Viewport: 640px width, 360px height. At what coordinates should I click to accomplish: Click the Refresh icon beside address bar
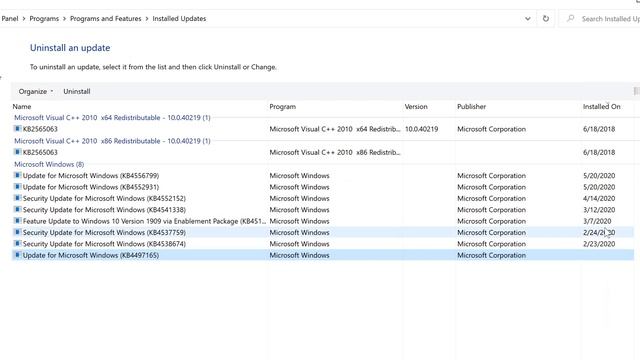546,18
